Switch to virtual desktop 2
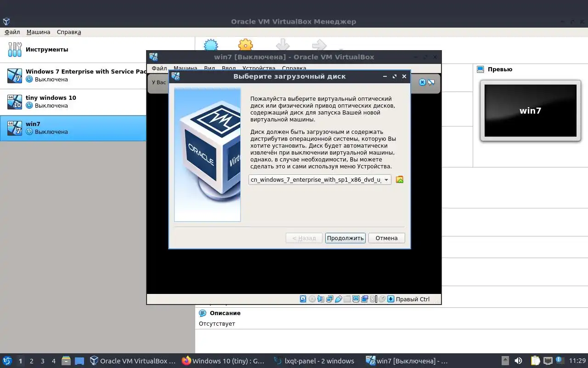 click(31, 361)
